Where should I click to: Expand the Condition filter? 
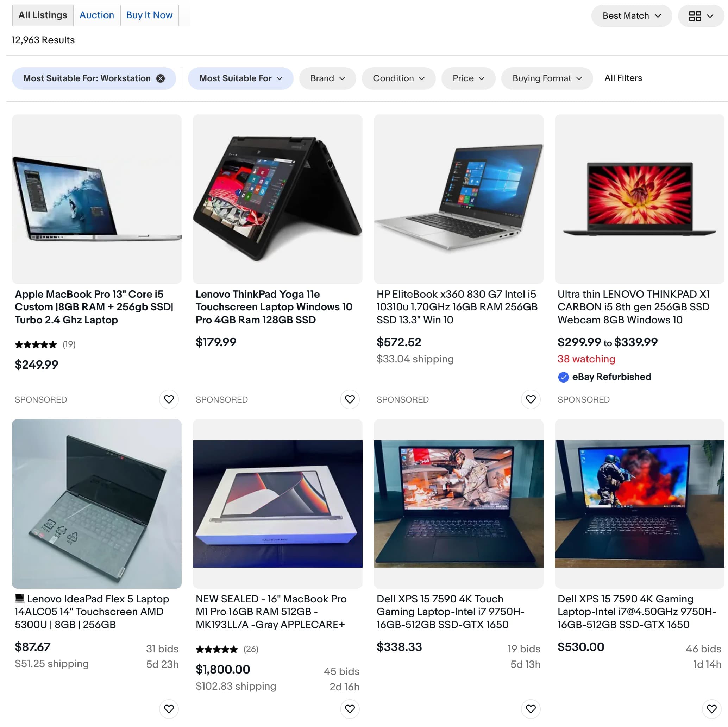[398, 78]
